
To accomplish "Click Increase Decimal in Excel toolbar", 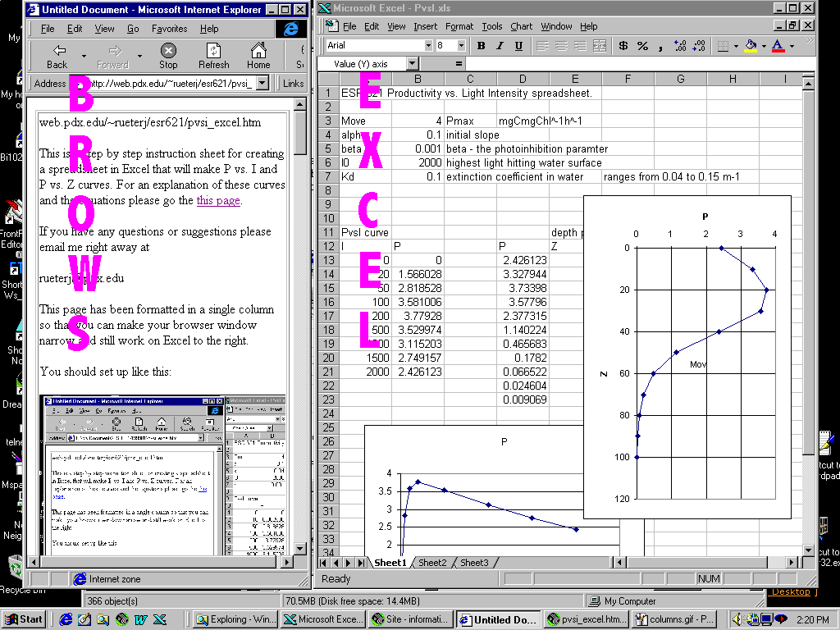I will 680,46.
